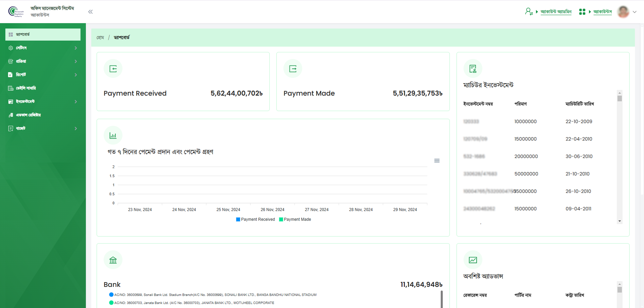Click the ইনভেস্টমেন্ট নম্বর column header

pyautogui.click(x=478, y=104)
